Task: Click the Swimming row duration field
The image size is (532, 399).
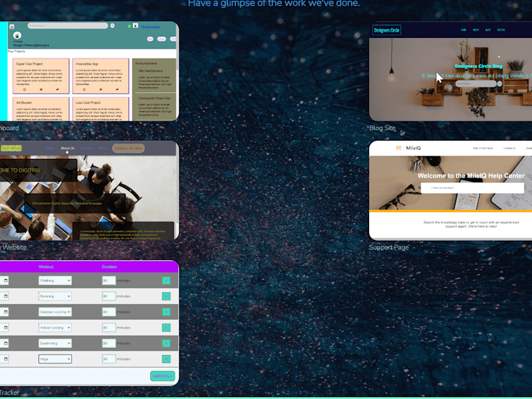Action: click(x=109, y=343)
